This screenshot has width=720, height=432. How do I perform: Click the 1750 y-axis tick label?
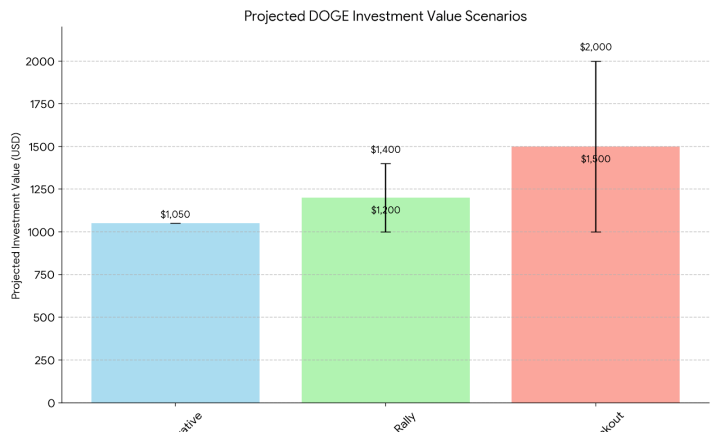(x=41, y=104)
